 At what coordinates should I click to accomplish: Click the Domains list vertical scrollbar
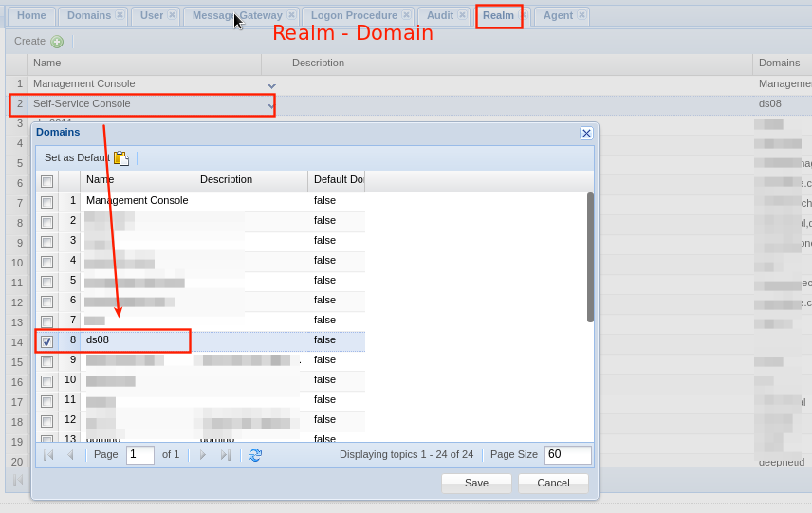tap(590, 257)
